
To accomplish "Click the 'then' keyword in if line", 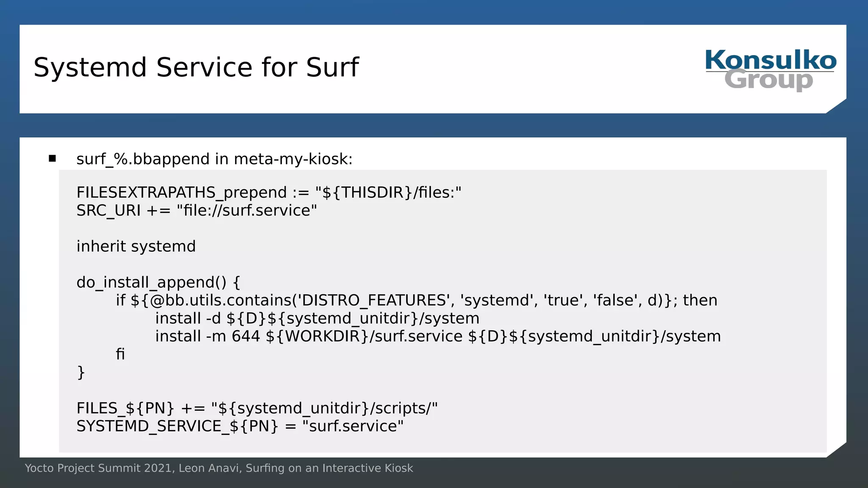I will pyautogui.click(x=700, y=300).
